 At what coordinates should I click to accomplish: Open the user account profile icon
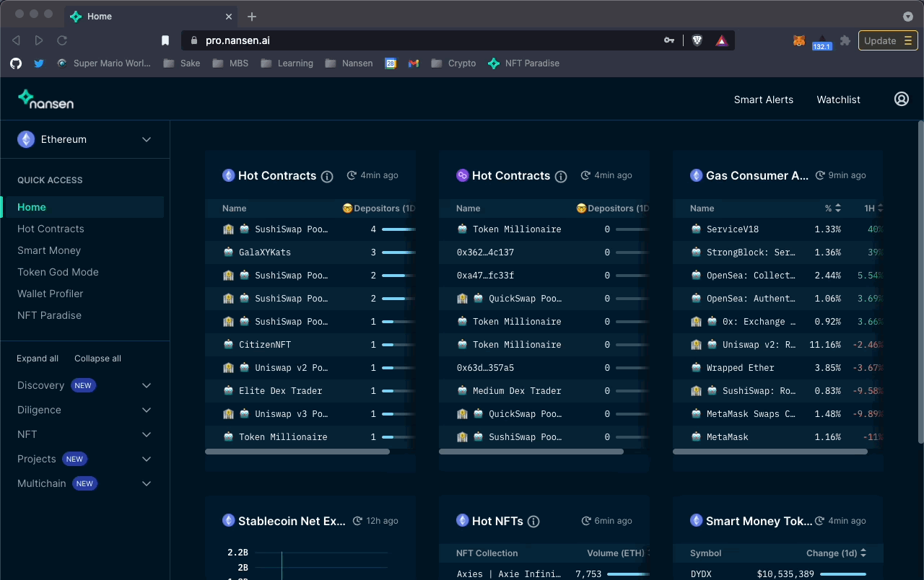tap(902, 100)
